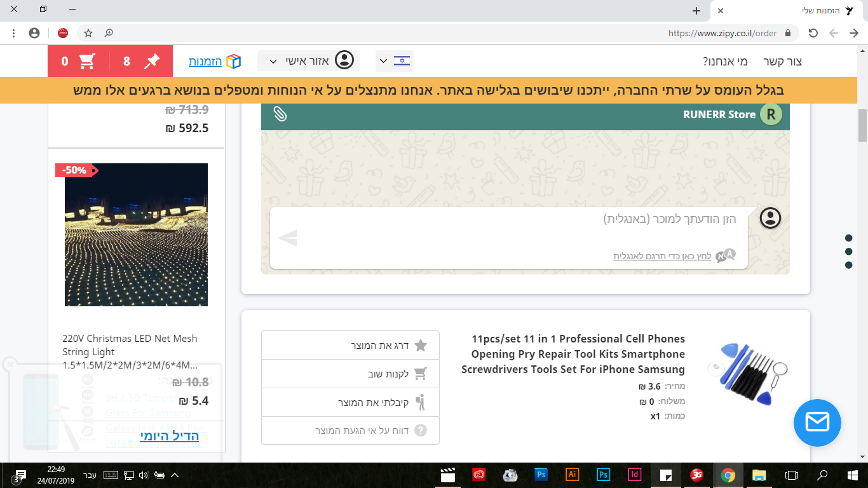Bookmark this page with the star icon
868x488 pixels.
(88, 33)
